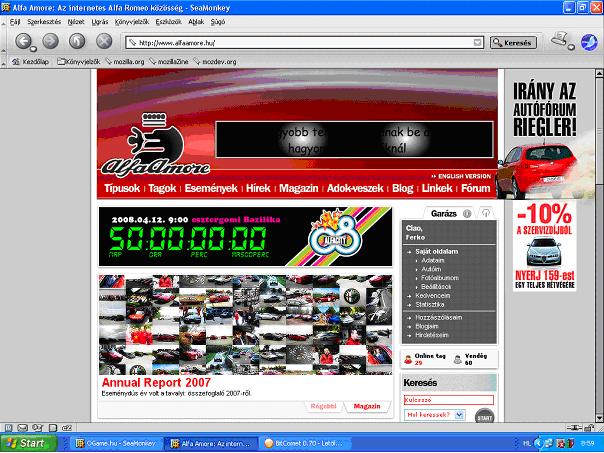Open the Ablak menu
The height and width of the screenshot is (453, 604).
[x=196, y=22]
